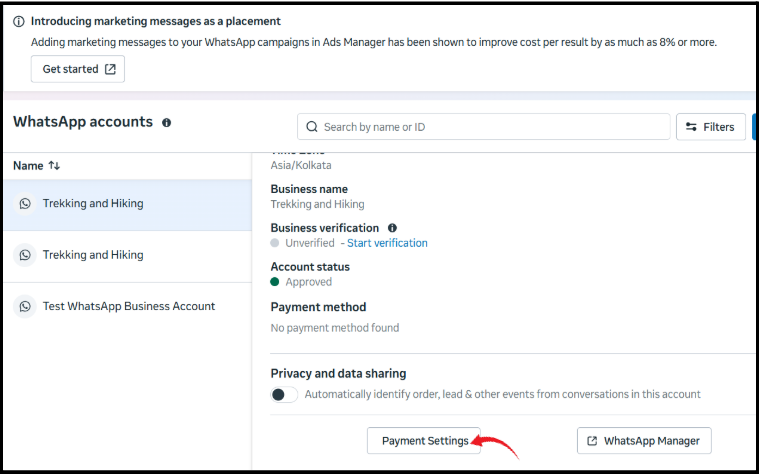Open Payment Settings
759x476 pixels.
tap(424, 441)
